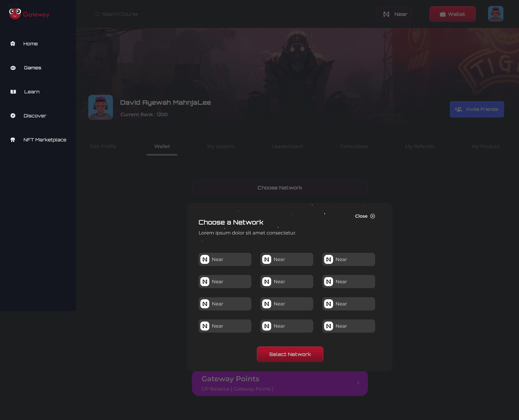Click the Invite Friends button
The image size is (519, 420).
point(477,109)
